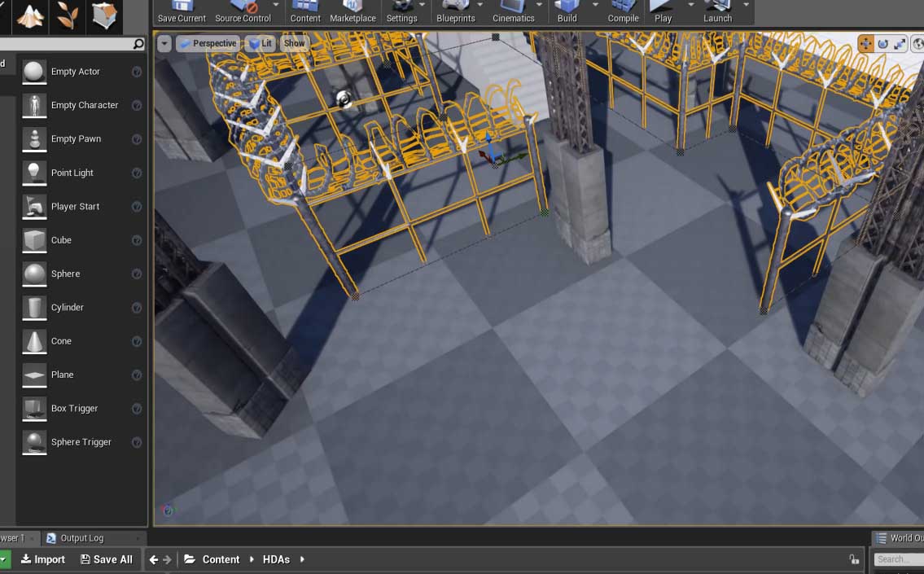Click the Empty Actor icon
924x574 pixels.
[x=34, y=72]
